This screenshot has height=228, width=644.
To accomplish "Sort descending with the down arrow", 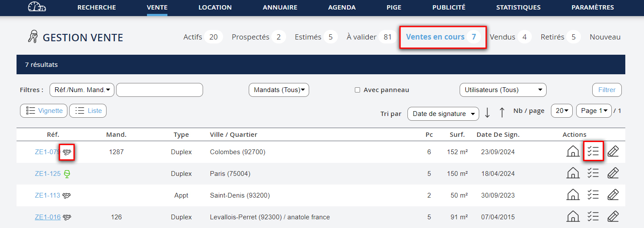I will click(487, 112).
